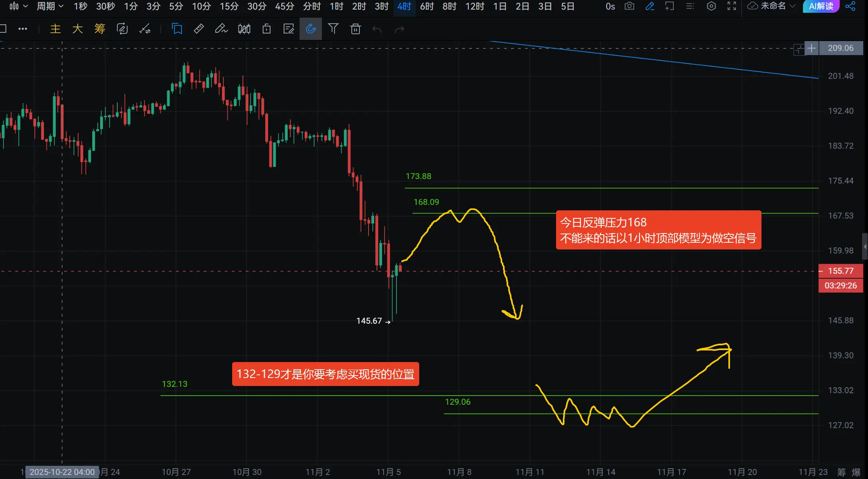Select the 15分 timeframe tab

pyautogui.click(x=229, y=6)
